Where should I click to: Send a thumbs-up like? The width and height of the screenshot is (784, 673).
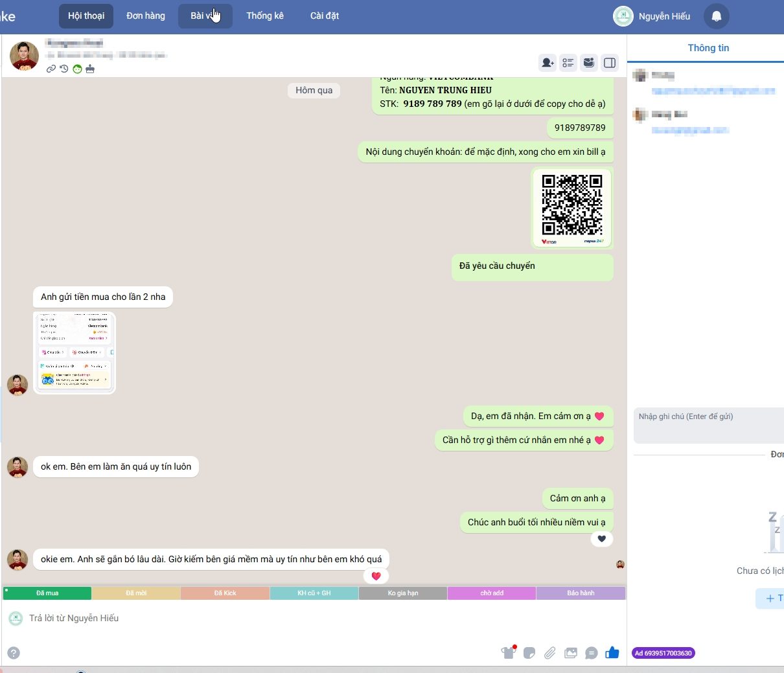(612, 653)
